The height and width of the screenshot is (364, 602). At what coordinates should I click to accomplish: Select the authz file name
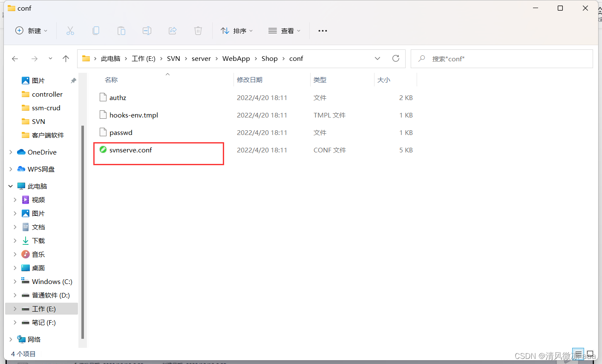point(118,97)
